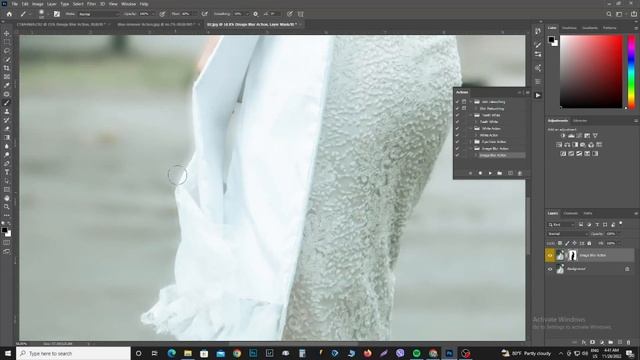
Task: Create new action in Actions panel
Action: 510,173
